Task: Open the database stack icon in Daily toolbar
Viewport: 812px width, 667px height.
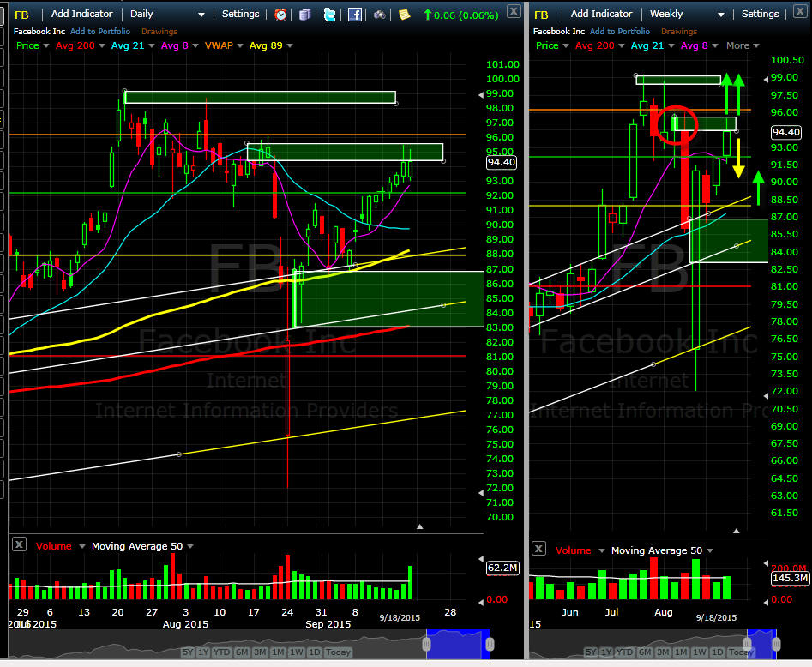Action: [305, 15]
